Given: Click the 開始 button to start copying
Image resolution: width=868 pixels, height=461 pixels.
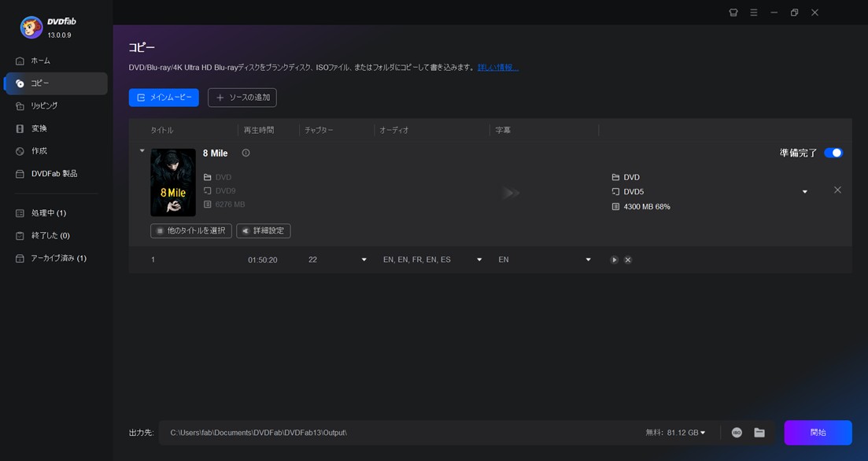Looking at the screenshot, I should (x=818, y=432).
